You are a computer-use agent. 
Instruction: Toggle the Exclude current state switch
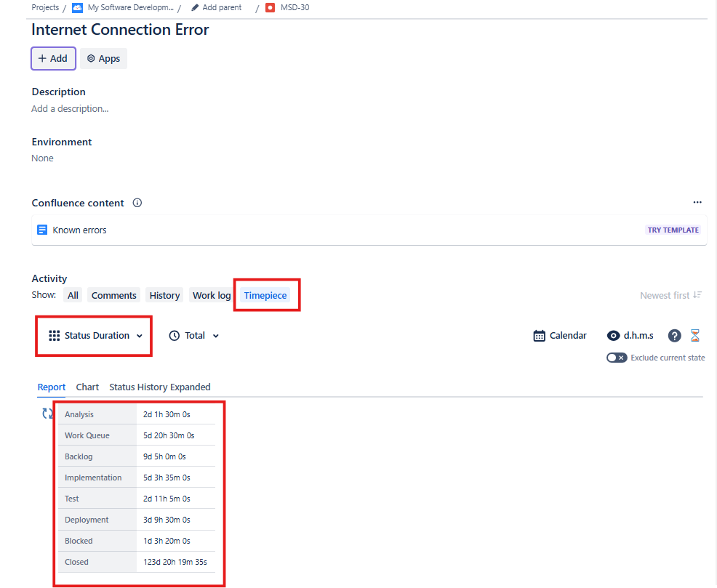[617, 357]
